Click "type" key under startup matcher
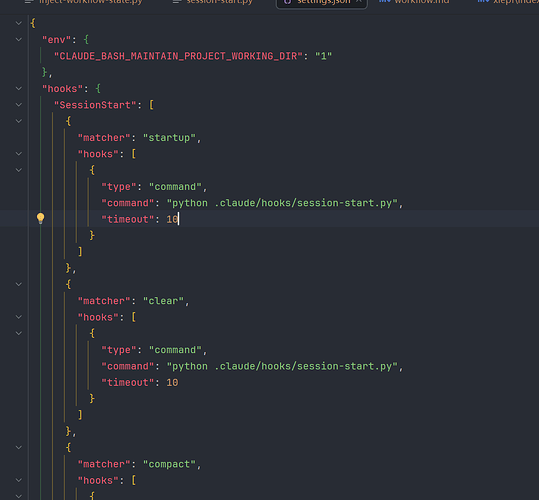This screenshot has height=500, width=539. click(119, 187)
